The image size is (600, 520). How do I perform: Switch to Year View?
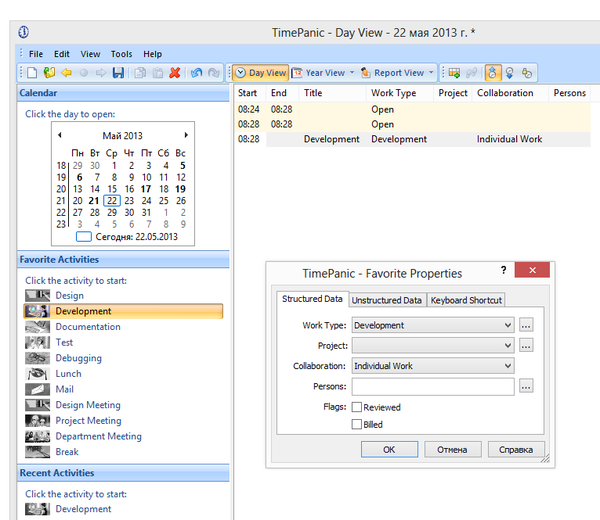318,73
